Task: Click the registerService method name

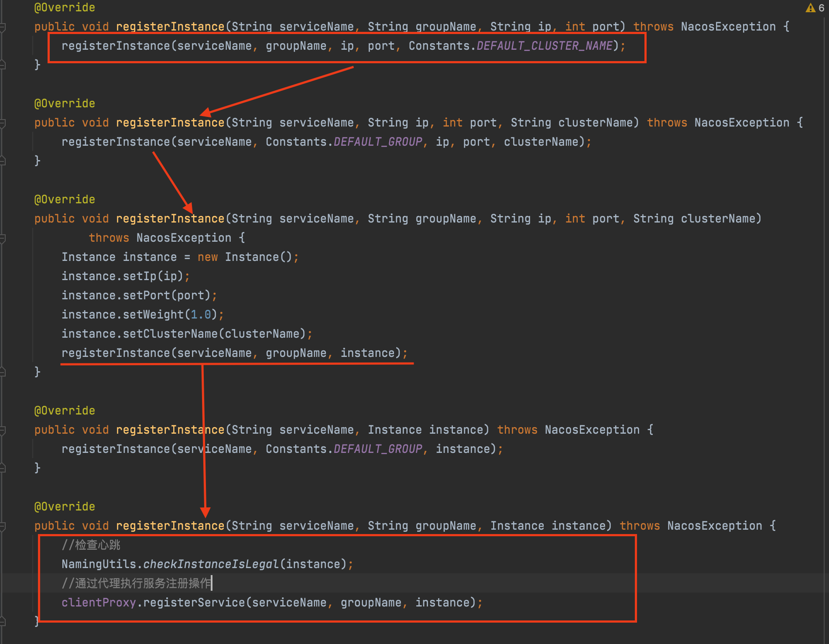Action: (x=194, y=603)
